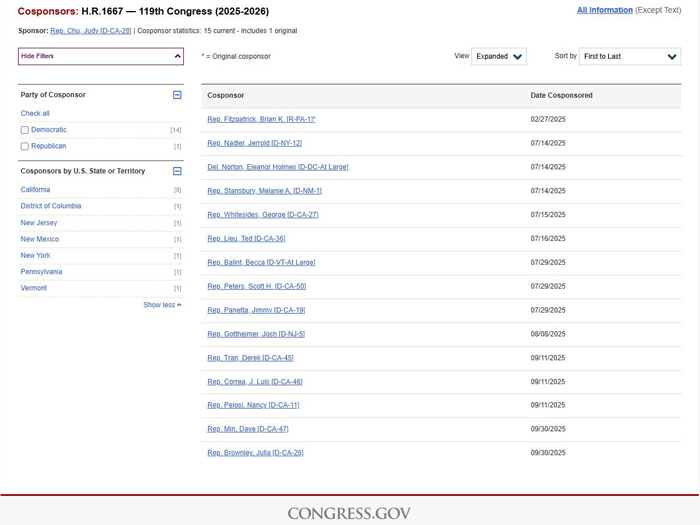Filter cosponsors by District of Columbia
Image resolution: width=700 pixels, height=525 pixels.
point(51,206)
